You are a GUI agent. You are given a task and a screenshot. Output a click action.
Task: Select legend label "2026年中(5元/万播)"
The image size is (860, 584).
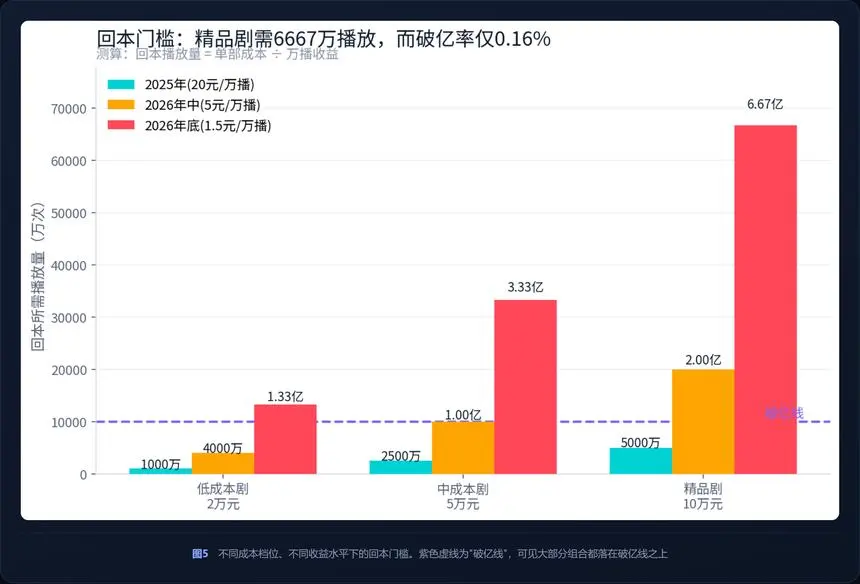pyautogui.click(x=202, y=105)
